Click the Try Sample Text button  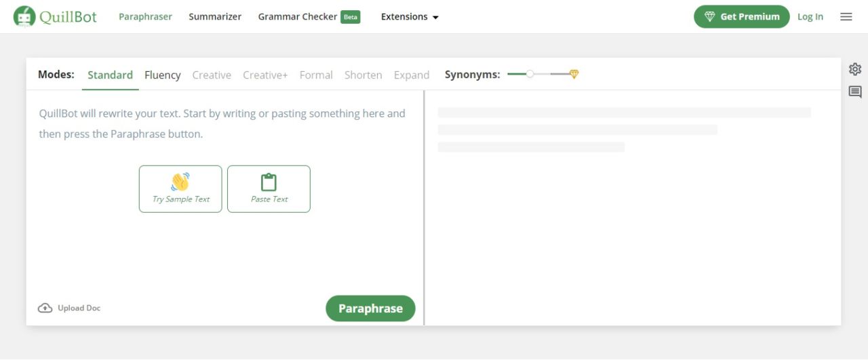(180, 189)
